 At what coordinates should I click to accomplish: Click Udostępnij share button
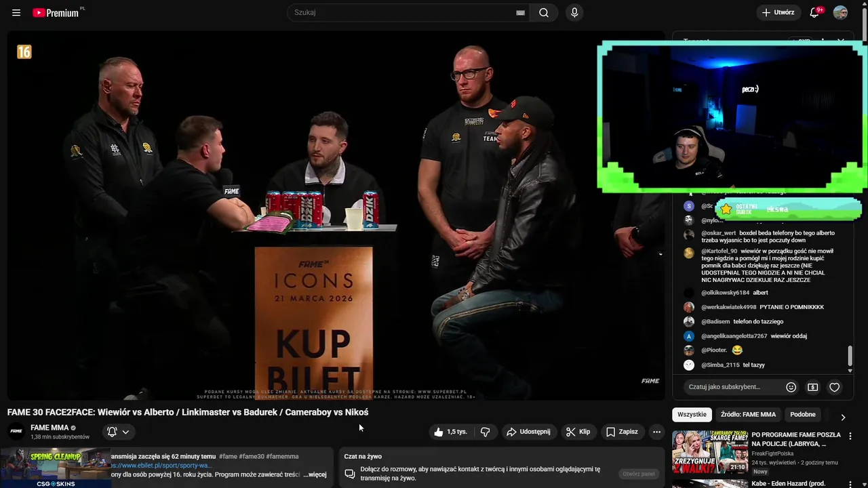click(528, 432)
